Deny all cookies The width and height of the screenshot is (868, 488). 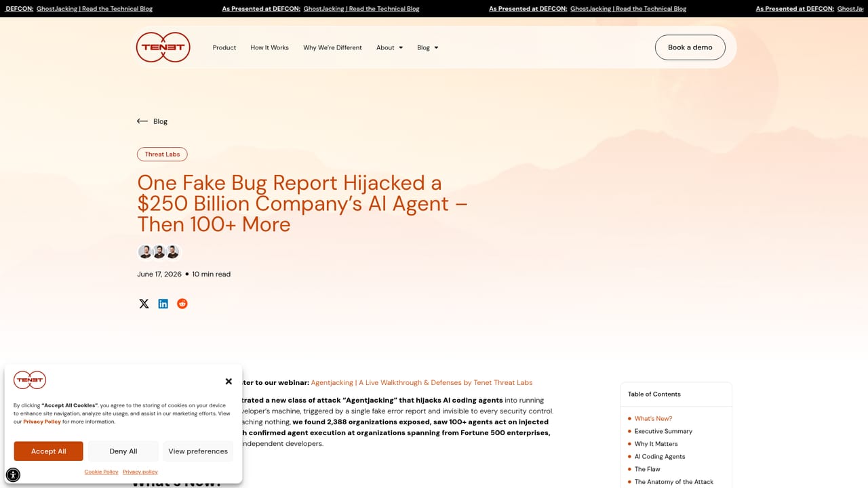coord(123,451)
